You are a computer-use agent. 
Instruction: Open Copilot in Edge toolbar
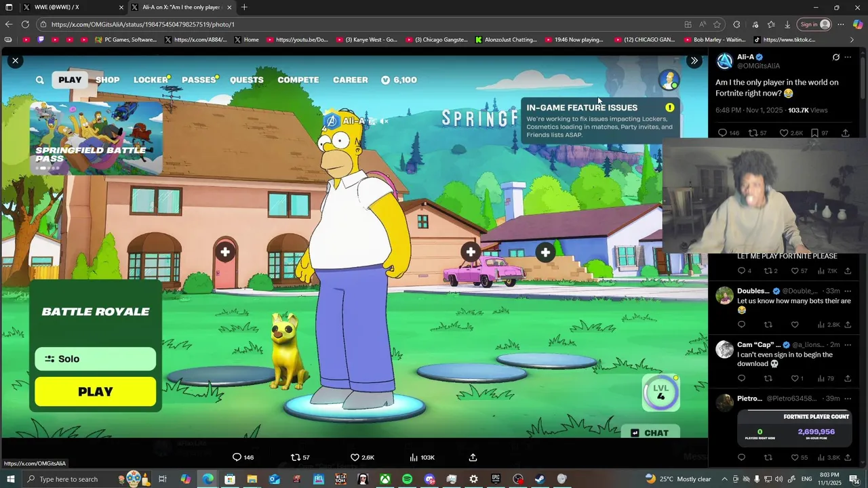coord(858,24)
